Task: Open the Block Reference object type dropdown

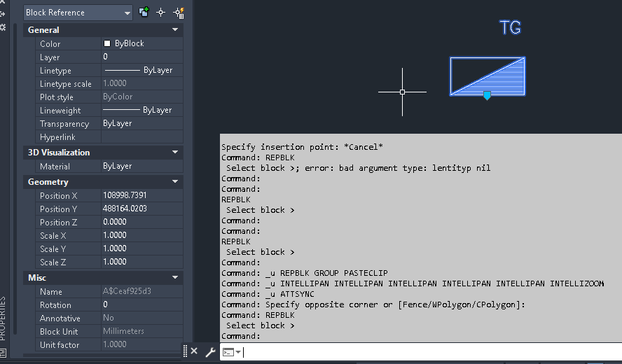Action: pos(78,13)
